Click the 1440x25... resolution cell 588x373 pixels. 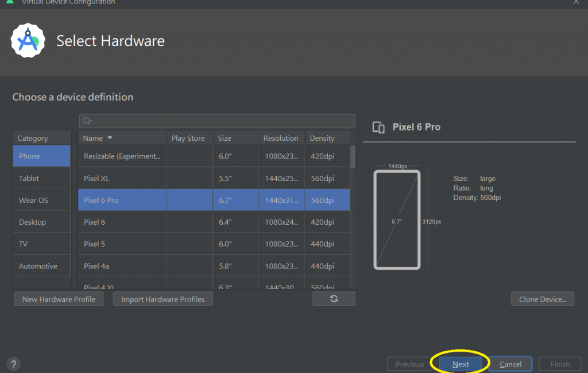tap(281, 178)
